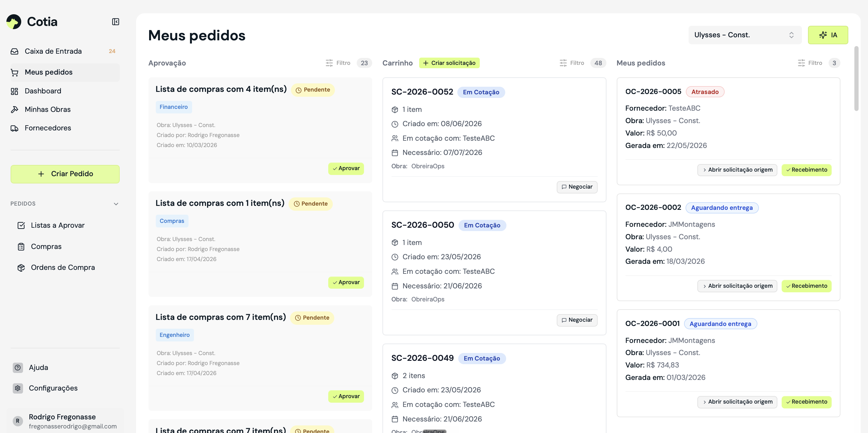Click Negociar on SC-2026-0052
Viewport: 868px width, 433px height.
[x=577, y=187]
